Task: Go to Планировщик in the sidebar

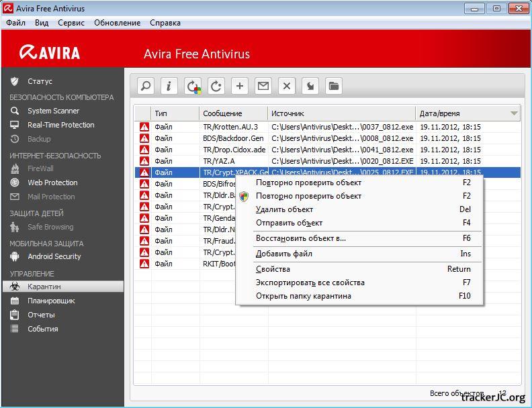Action: pos(51,301)
